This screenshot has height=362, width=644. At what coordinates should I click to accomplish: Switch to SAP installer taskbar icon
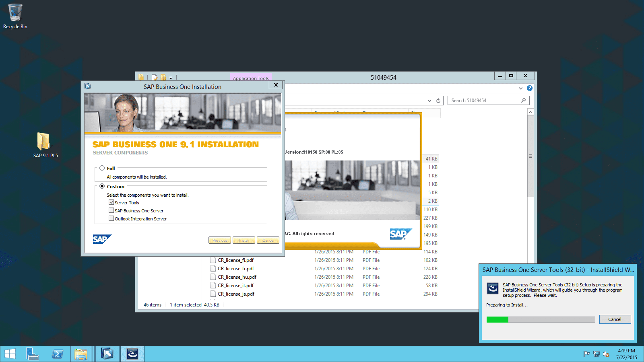point(107,354)
